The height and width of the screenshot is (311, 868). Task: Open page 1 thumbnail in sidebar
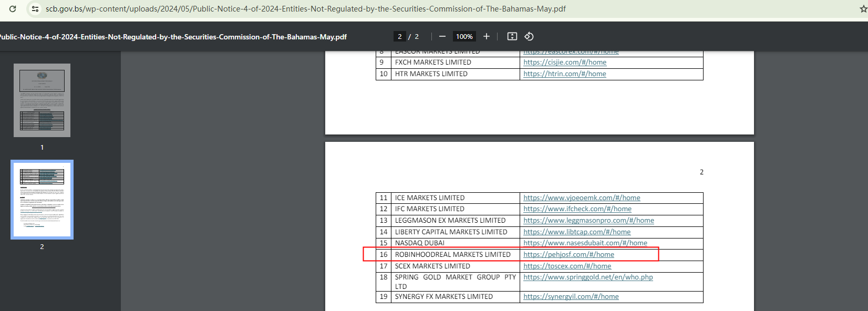pyautogui.click(x=42, y=100)
